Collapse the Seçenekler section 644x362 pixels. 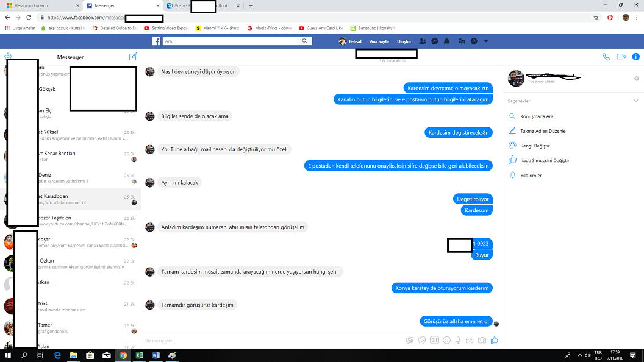(x=636, y=101)
